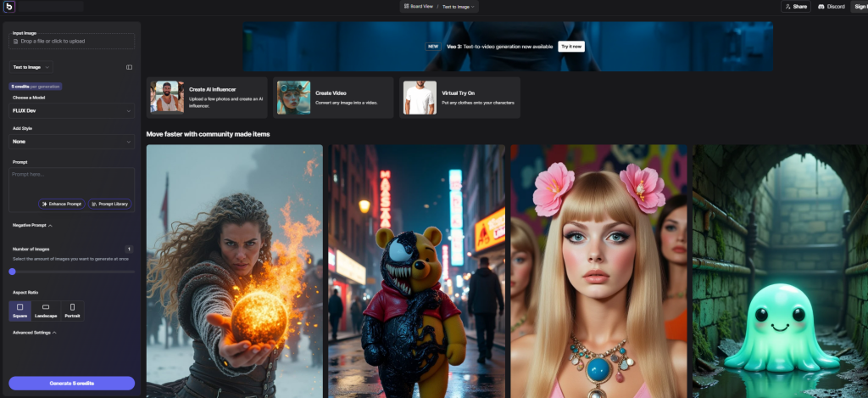The height and width of the screenshot is (398, 868).
Task: Open the Create AI Influencer card
Action: [x=207, y=98]
